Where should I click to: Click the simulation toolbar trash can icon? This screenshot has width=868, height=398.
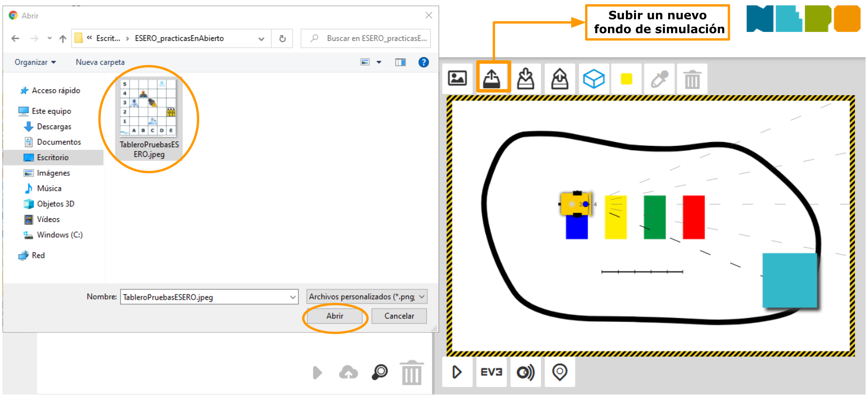pos(692,79)
